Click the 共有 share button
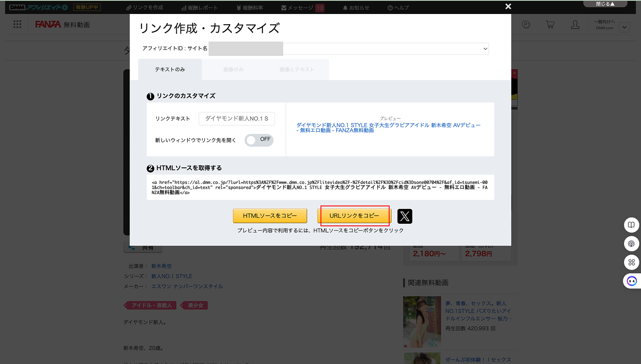This screenshot has height=364, width=641. click(x=142, y=248)
